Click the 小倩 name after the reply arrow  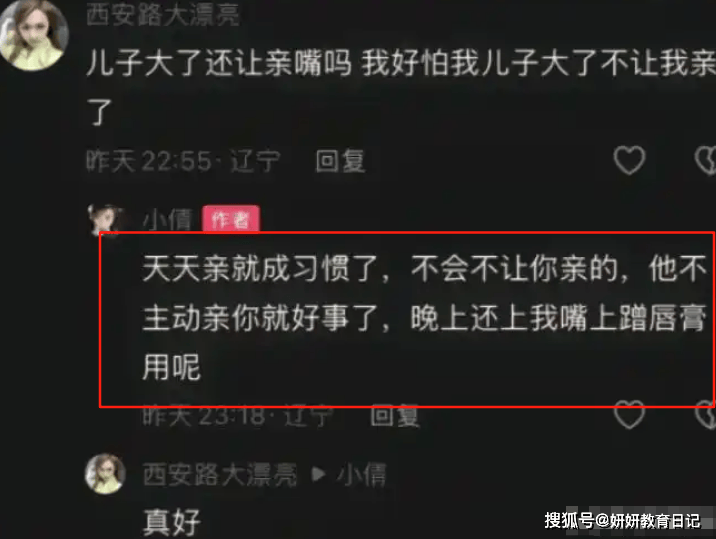click(362, 474)
